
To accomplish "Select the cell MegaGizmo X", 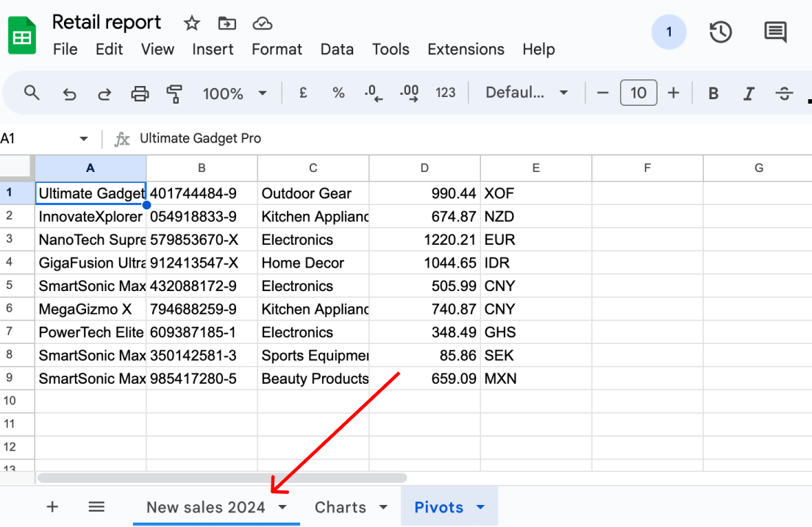I will tap(90, 309).
